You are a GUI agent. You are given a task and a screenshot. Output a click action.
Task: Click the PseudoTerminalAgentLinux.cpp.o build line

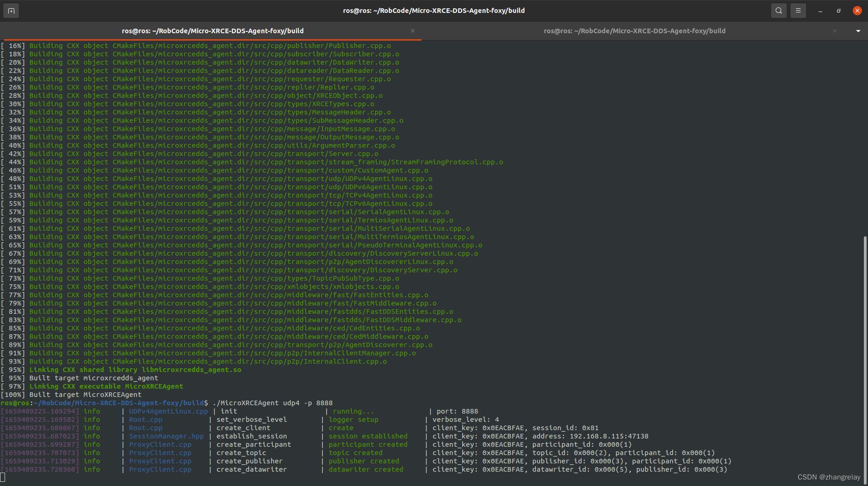pyautogui.click(x=241, y=245)
